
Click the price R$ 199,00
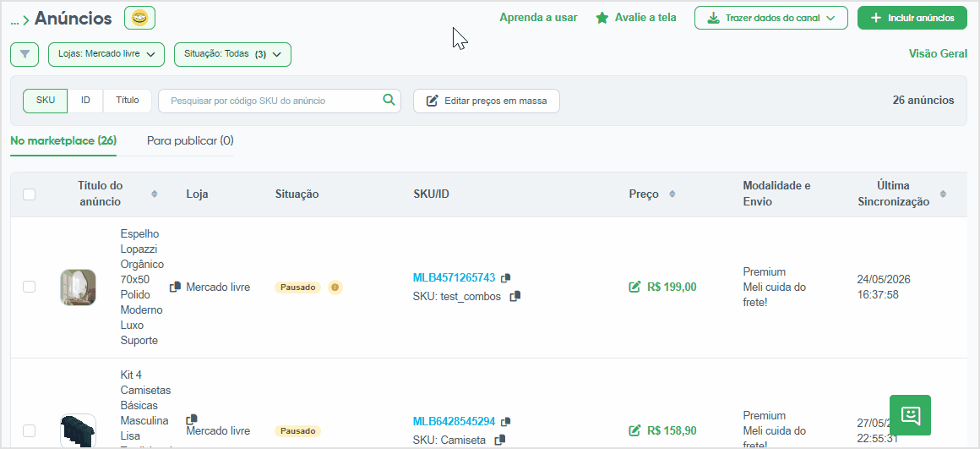tap(672, 287)
